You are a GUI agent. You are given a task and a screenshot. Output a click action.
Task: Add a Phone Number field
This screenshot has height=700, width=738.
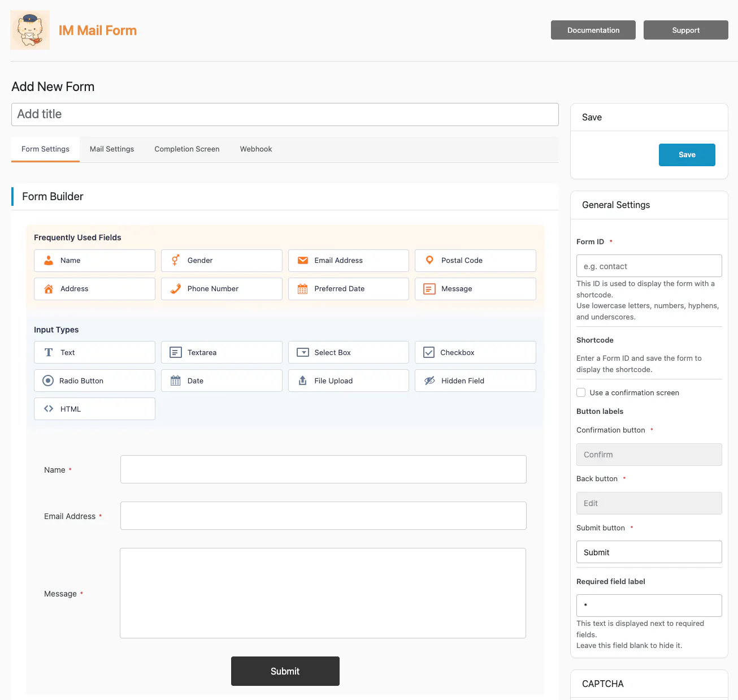tap(222, 289)
